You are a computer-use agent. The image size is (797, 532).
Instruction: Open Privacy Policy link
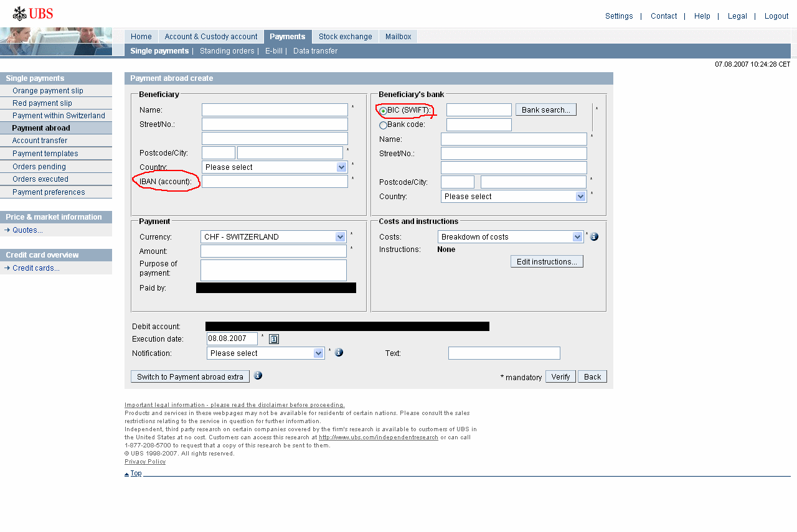point(145,462)
